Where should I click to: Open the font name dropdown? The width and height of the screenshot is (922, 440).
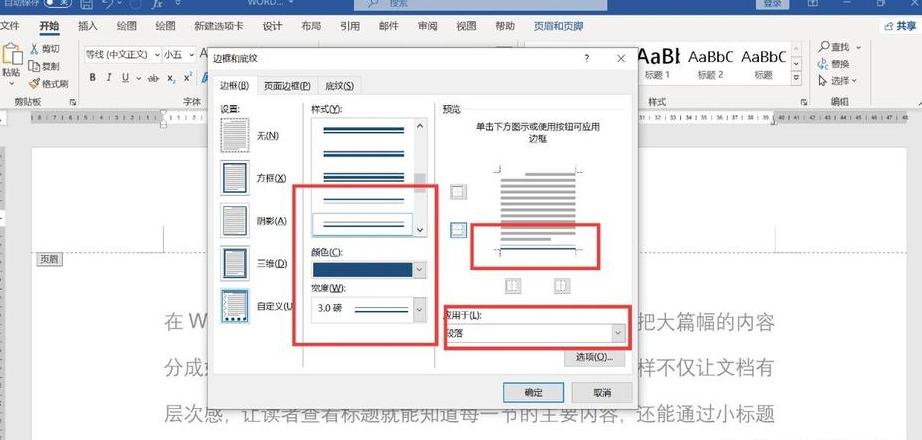pyautogui.click(x=157, y=55)
